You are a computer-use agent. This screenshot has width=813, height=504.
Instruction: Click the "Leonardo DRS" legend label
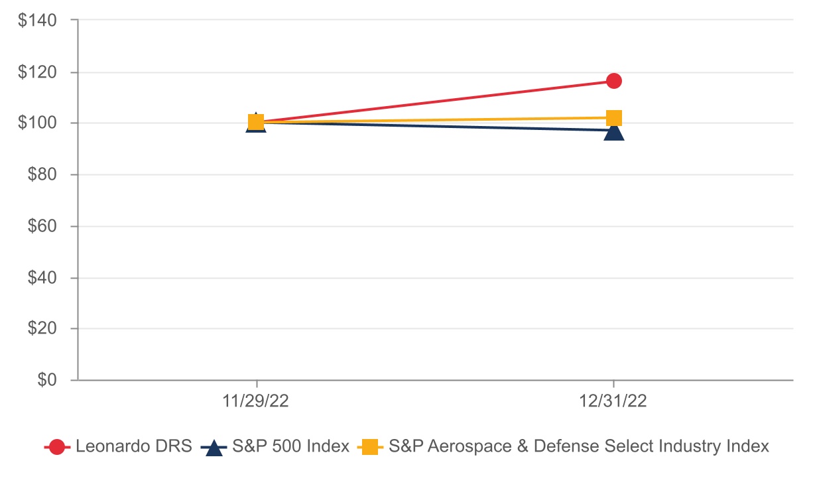point(133,446)
